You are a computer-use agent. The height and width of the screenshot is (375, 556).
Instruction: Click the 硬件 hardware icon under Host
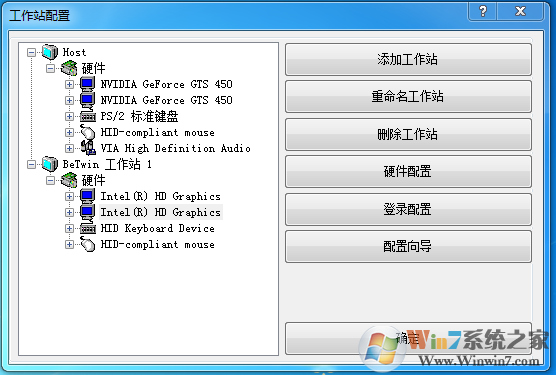pos(69,68)
